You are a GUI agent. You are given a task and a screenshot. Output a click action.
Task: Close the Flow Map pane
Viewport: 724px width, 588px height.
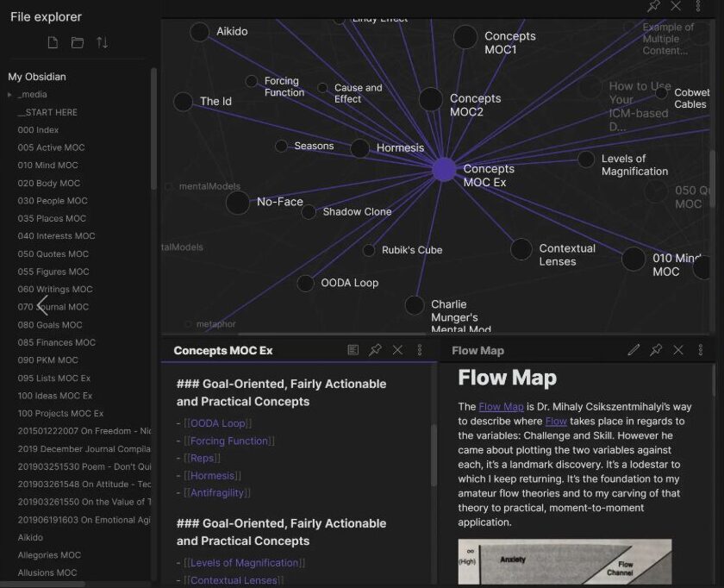pos(678,350)
